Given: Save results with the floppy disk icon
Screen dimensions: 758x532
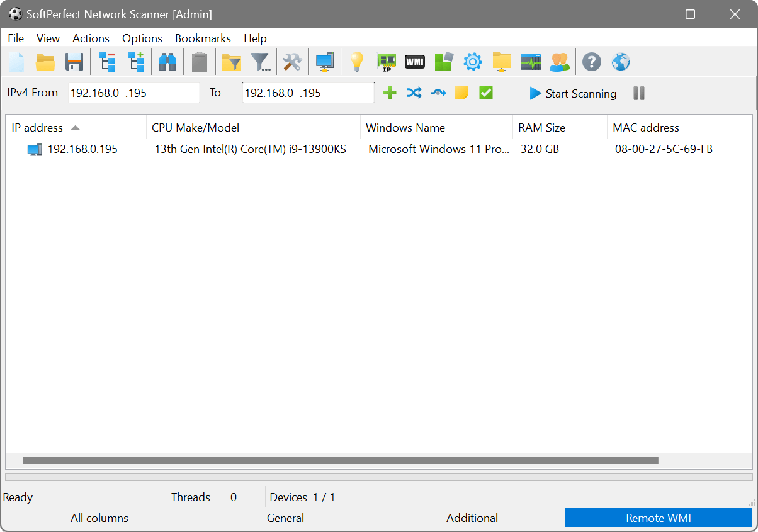Looking at the screenshot, I should click(x=74, y=62).
